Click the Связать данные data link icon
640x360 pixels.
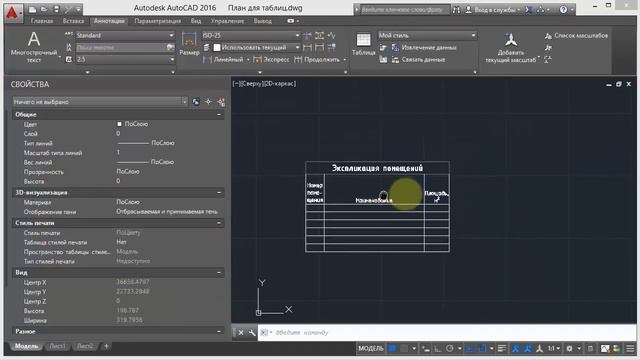click(395, 60)
